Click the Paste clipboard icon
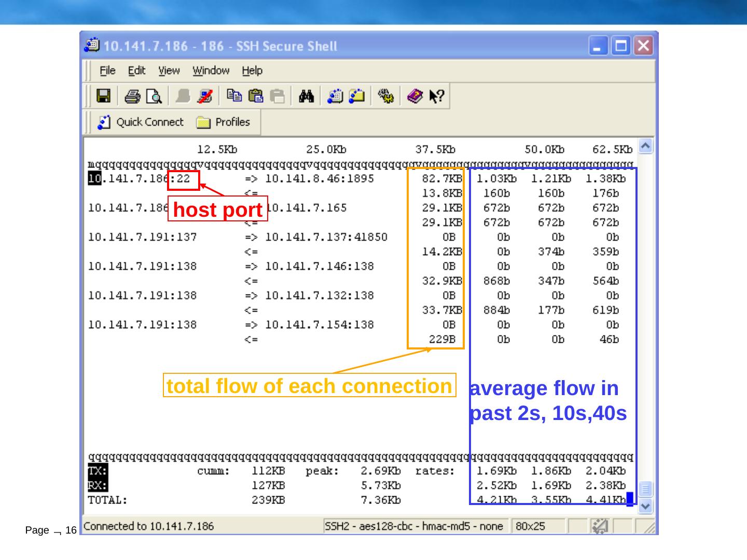Image resolution: width=747 pixels, height=560 pixels. (x=255, y=96)
